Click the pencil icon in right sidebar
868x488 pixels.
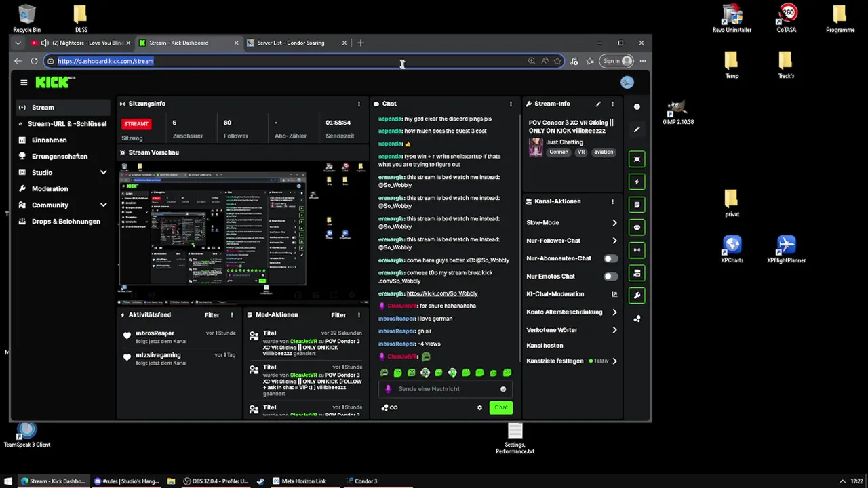pos(637,129)
